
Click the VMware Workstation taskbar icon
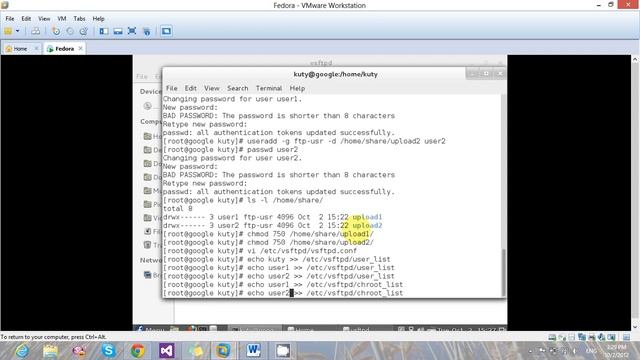tap(224, 351)
